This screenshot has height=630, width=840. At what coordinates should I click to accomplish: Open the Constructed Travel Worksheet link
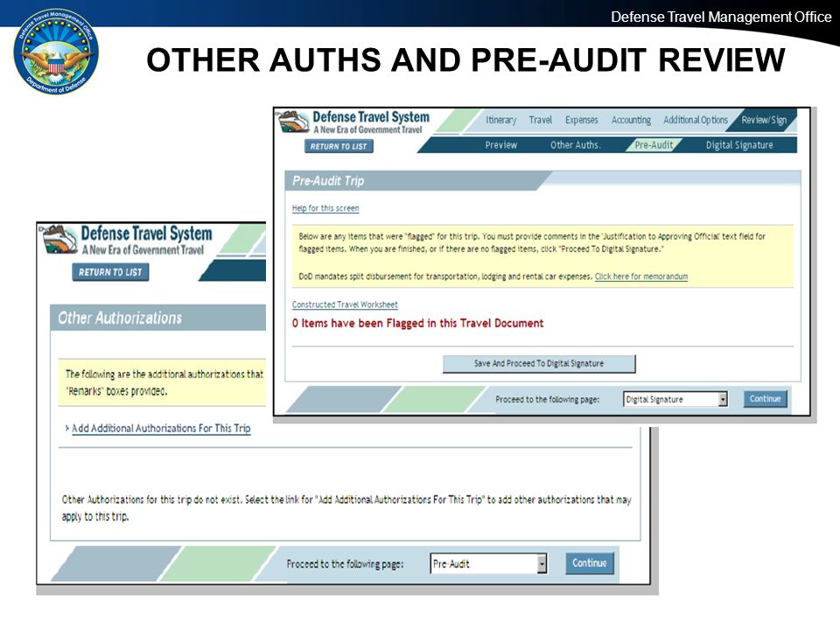[x=345, y=304]
